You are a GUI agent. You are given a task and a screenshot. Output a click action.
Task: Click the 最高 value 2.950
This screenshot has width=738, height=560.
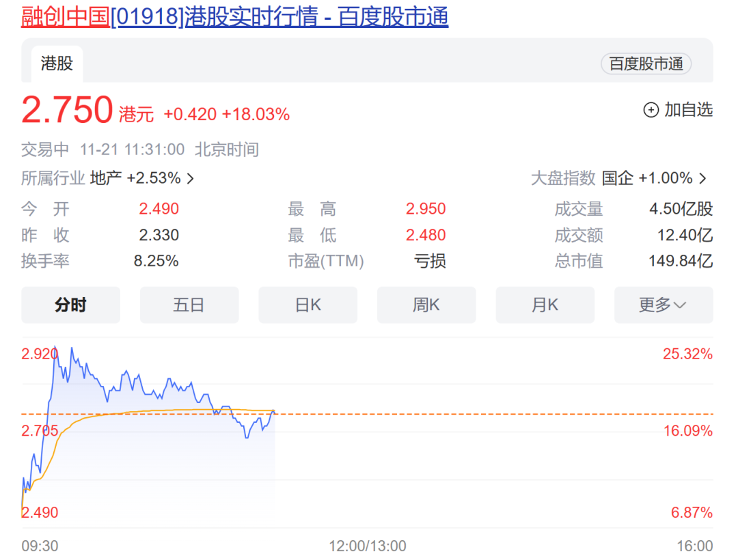tap(426, 209)
